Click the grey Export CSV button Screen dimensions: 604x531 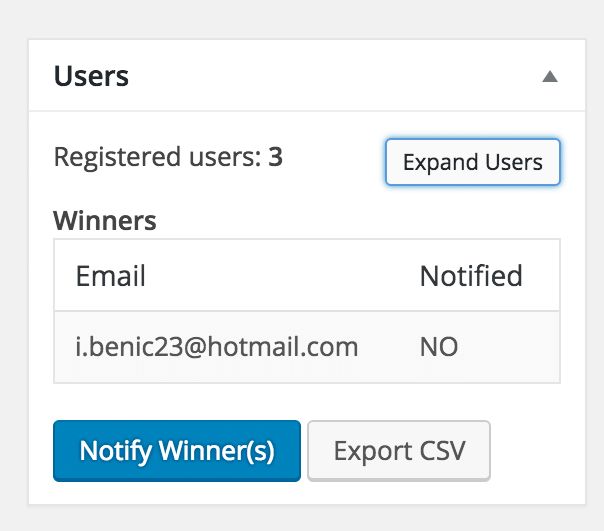click(399, 450)
